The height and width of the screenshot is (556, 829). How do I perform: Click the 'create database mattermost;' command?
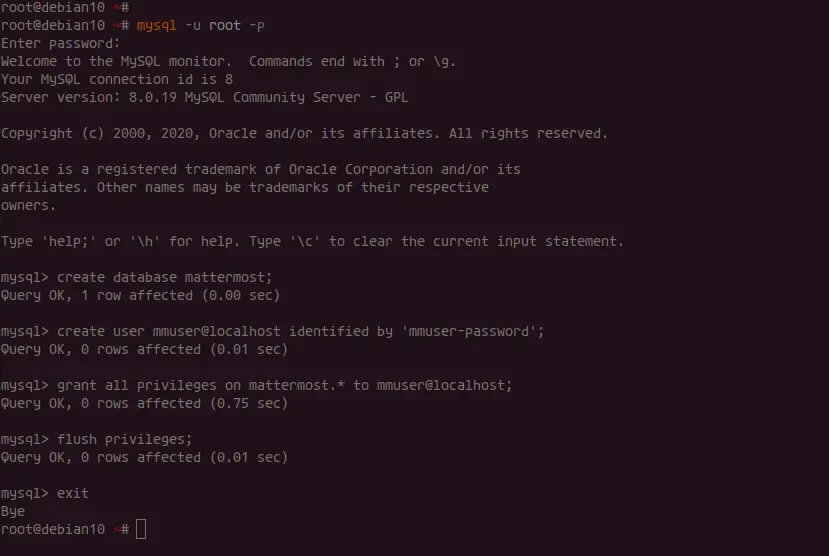pyautogui.click(x=164, y=277)
